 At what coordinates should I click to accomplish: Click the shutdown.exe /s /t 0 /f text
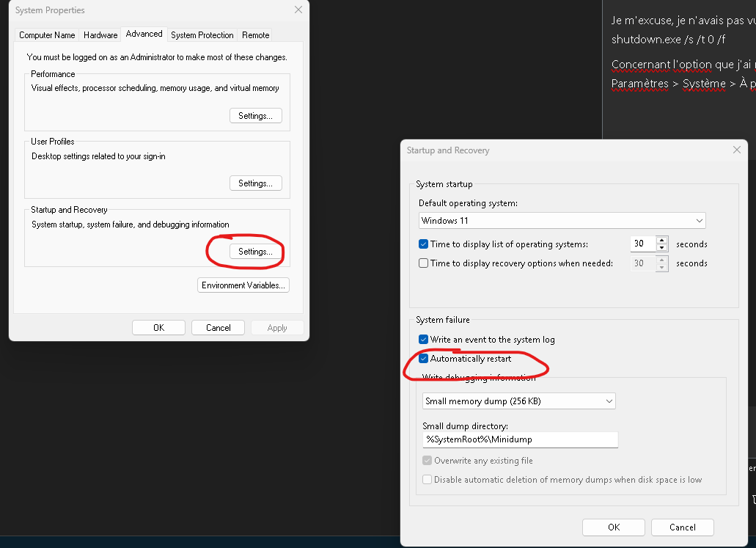668,40
